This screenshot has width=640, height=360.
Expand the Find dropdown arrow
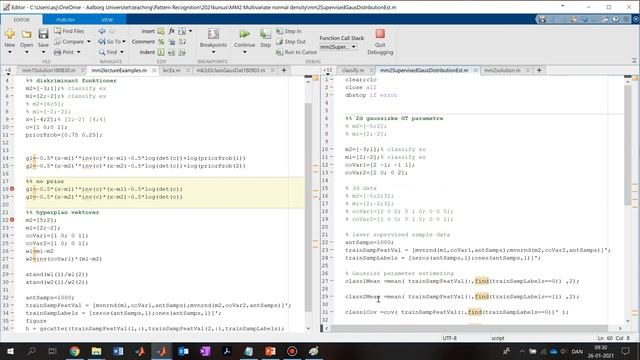[x=122, y=52]
